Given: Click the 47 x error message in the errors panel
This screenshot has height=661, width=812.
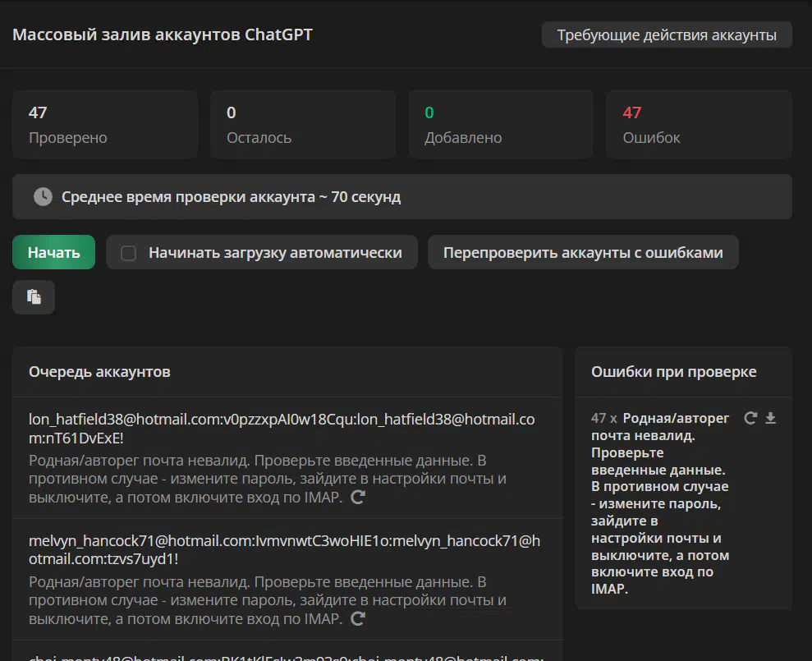Looking at the screenshot, I should [659, 503].
